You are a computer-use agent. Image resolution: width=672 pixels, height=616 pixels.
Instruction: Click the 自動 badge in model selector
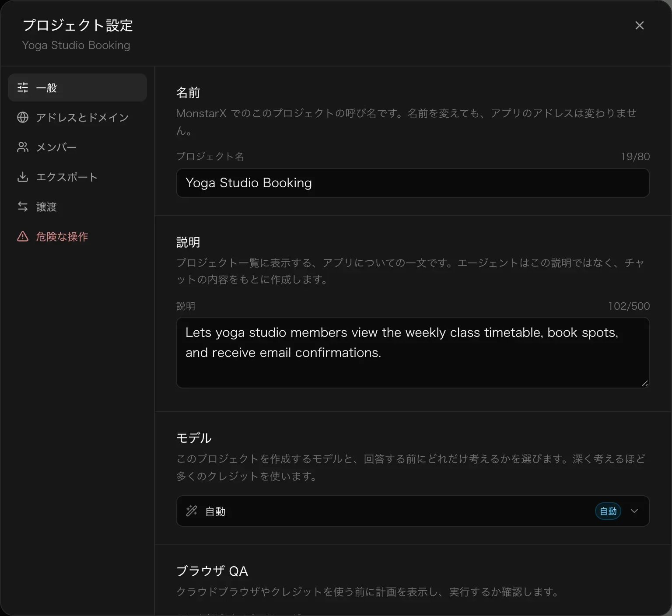[x=608, y=511]
